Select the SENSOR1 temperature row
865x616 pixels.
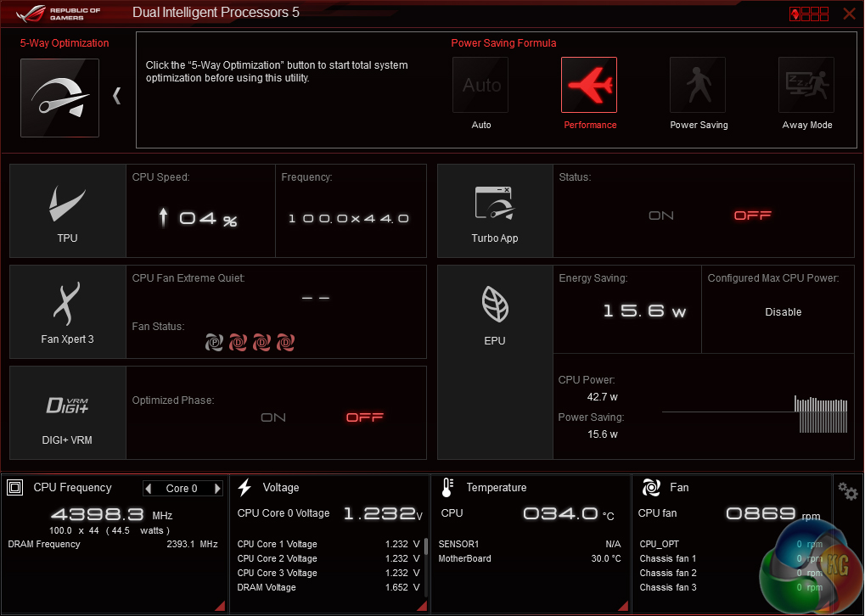pos(530,545)
